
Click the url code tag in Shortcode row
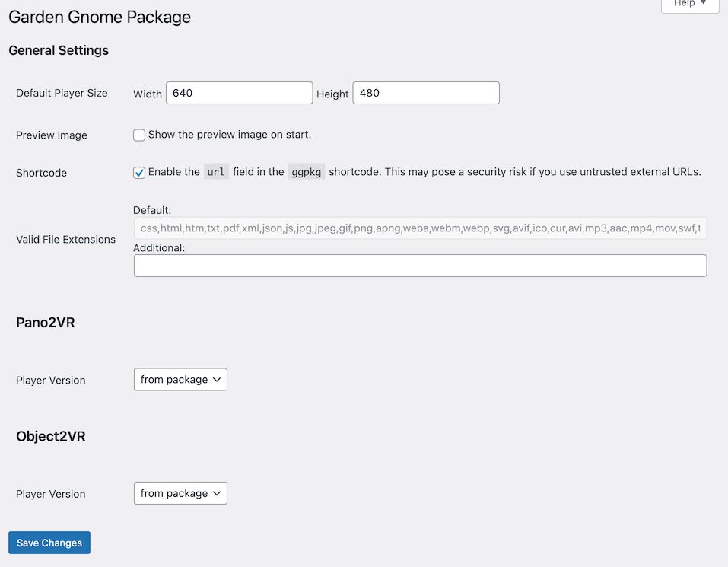click(216, 172)
